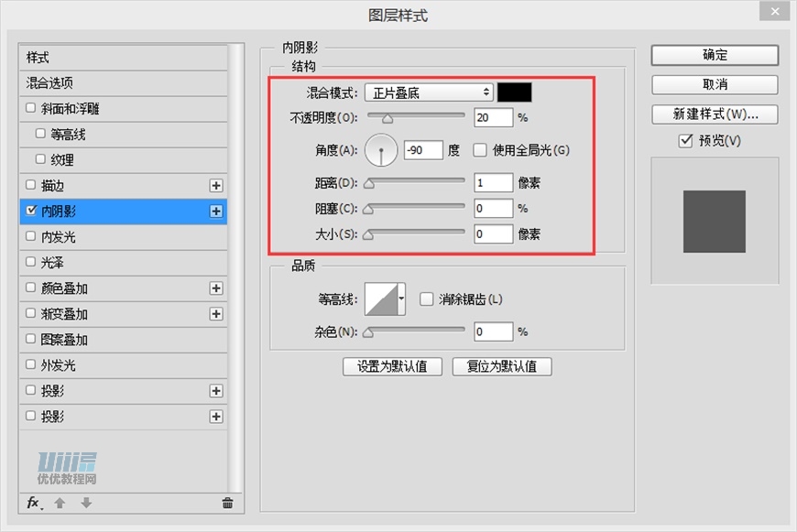This screenshot has width=797, height=532.
Task: Toggle the 预览(V) checkbox
Action: (683, 140)
